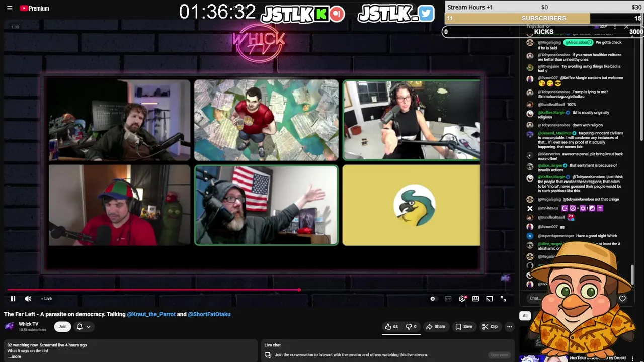Click the Chat message input field
644x362 pixels.
[535, 298]
